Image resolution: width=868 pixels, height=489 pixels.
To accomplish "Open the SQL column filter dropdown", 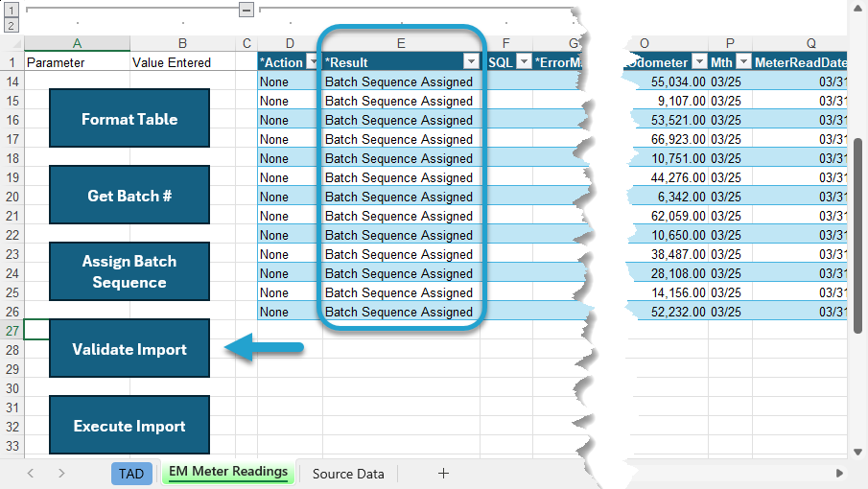I will [524, 62].
